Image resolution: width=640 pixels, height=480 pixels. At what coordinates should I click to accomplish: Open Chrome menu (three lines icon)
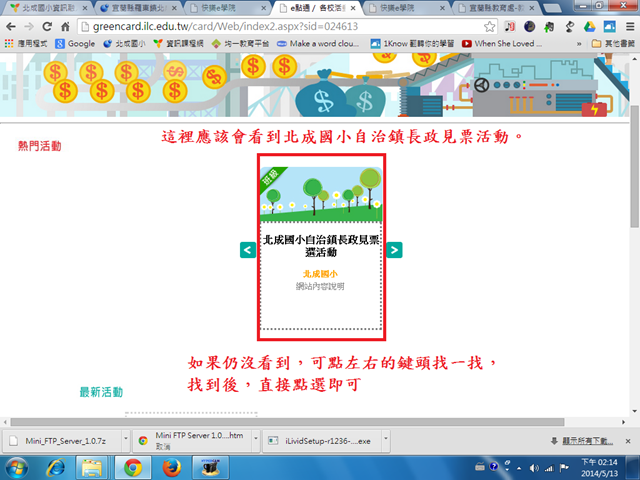(627, 26)
